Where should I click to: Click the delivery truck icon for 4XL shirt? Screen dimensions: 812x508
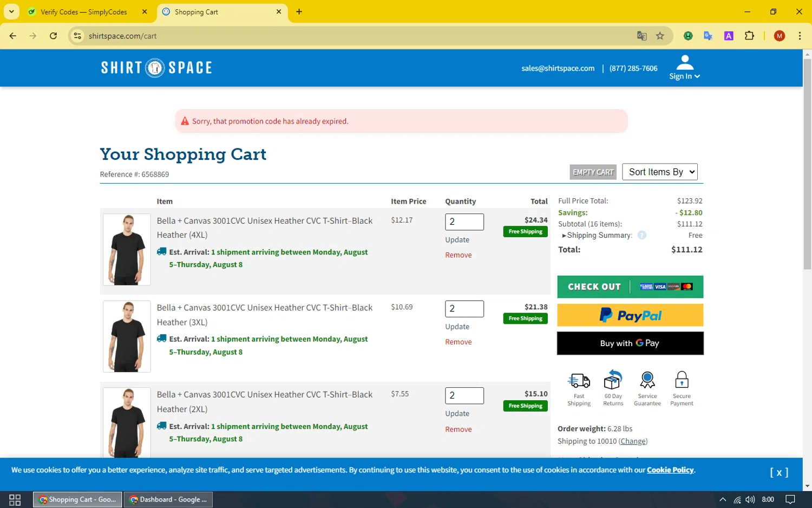pos(161,251)
